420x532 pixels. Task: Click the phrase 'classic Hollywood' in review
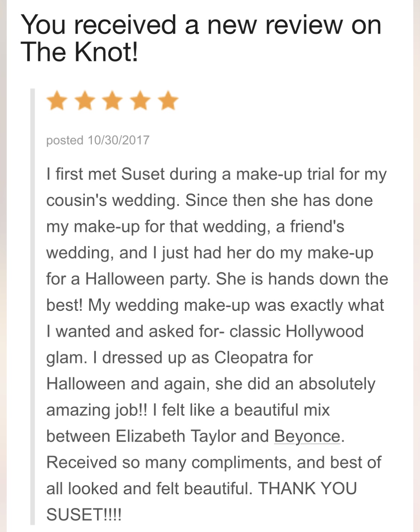point(296,332)
